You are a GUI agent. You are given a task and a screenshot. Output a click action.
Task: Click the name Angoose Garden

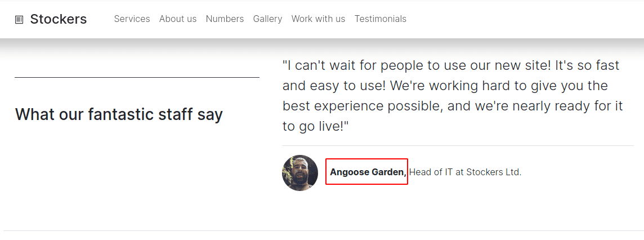(x=367, y=172)
